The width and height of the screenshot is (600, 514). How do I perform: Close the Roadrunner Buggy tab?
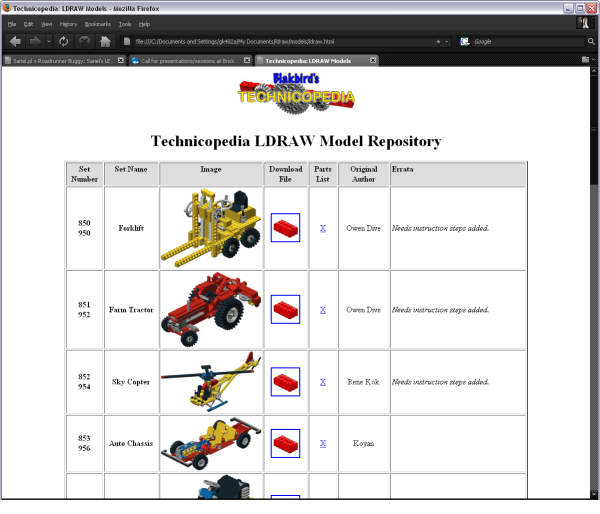tap(121, 60)
